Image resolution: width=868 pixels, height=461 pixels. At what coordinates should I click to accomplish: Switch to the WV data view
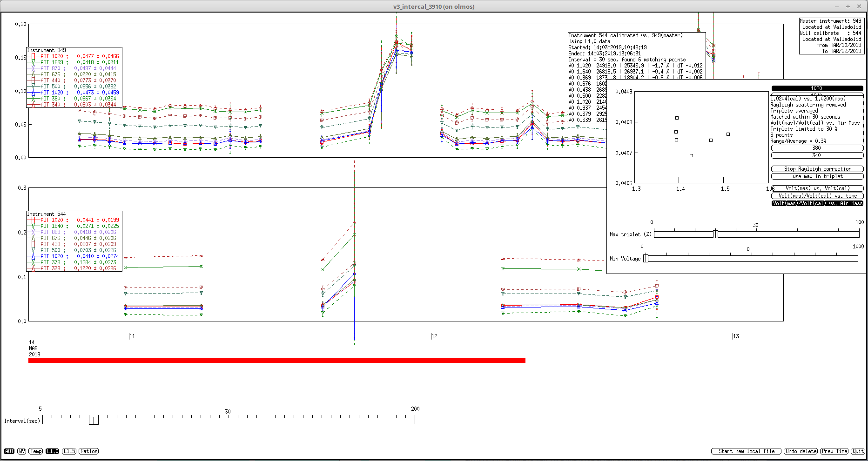(21, 451)
